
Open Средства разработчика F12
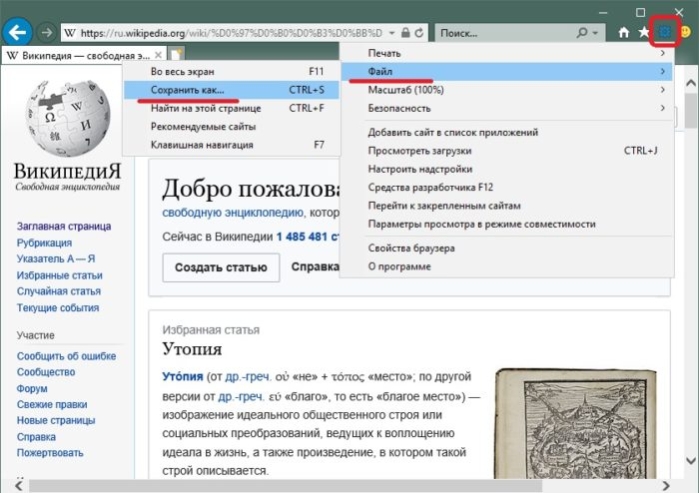(507, 187)
